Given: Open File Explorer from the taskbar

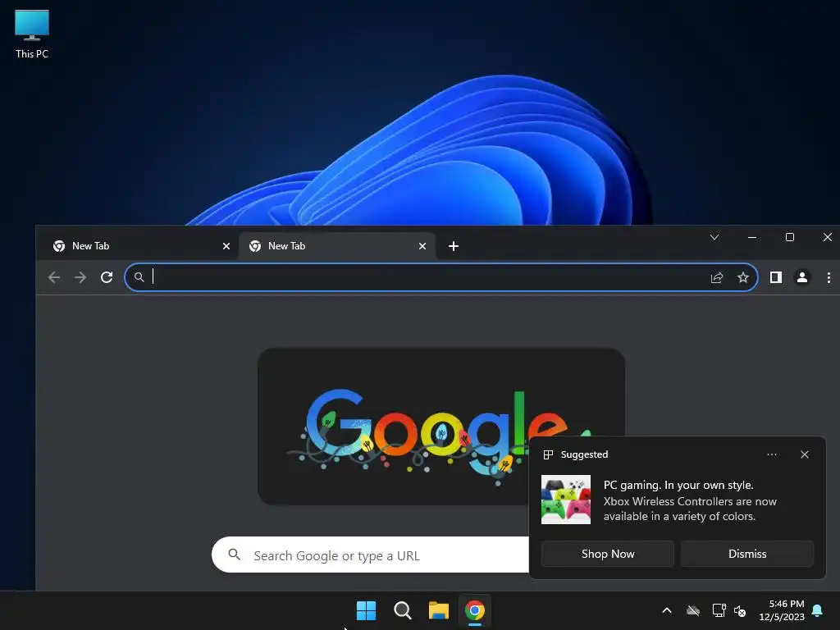Looking at the screenshot, I should [x=439, y=610].
